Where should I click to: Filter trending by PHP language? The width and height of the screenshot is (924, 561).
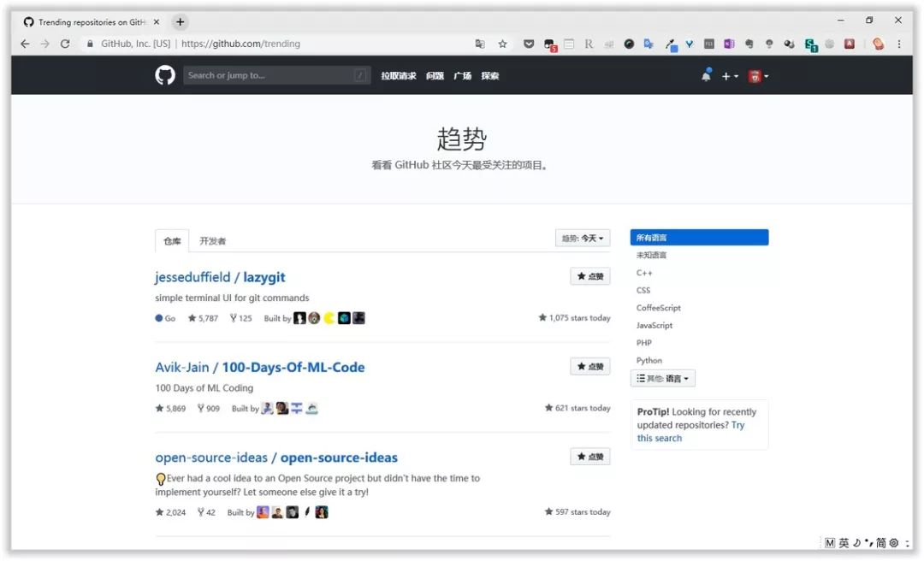(x=643, y=343)
